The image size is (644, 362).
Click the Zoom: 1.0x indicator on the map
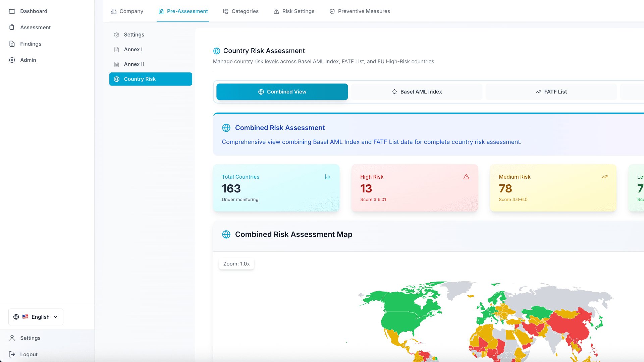(236, 264)
